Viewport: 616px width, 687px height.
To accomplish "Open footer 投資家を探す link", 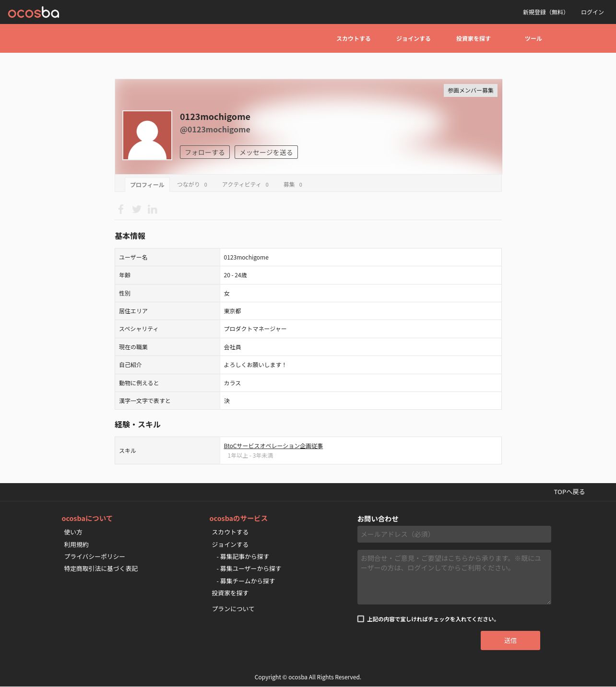I will 230,593.
